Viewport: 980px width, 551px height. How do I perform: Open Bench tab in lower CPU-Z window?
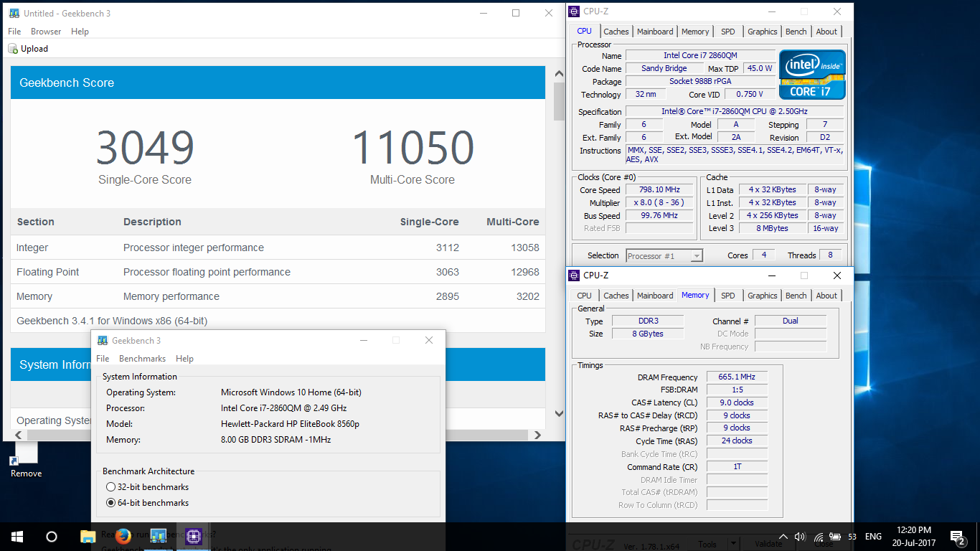tap(796, 296)
